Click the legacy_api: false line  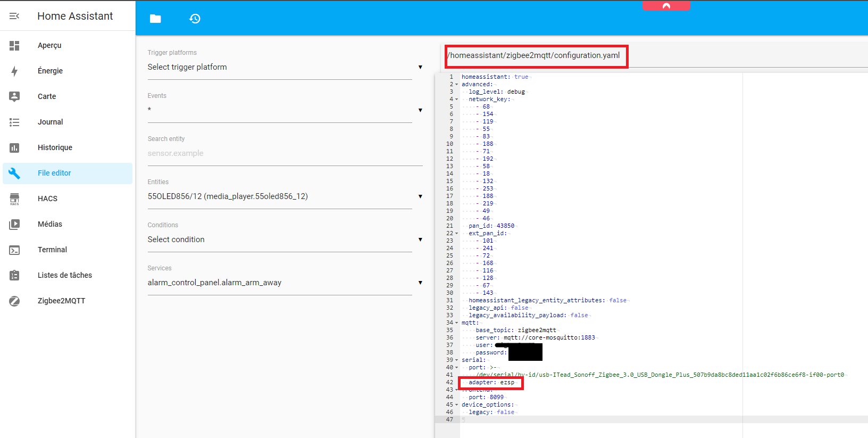(498, 308)
